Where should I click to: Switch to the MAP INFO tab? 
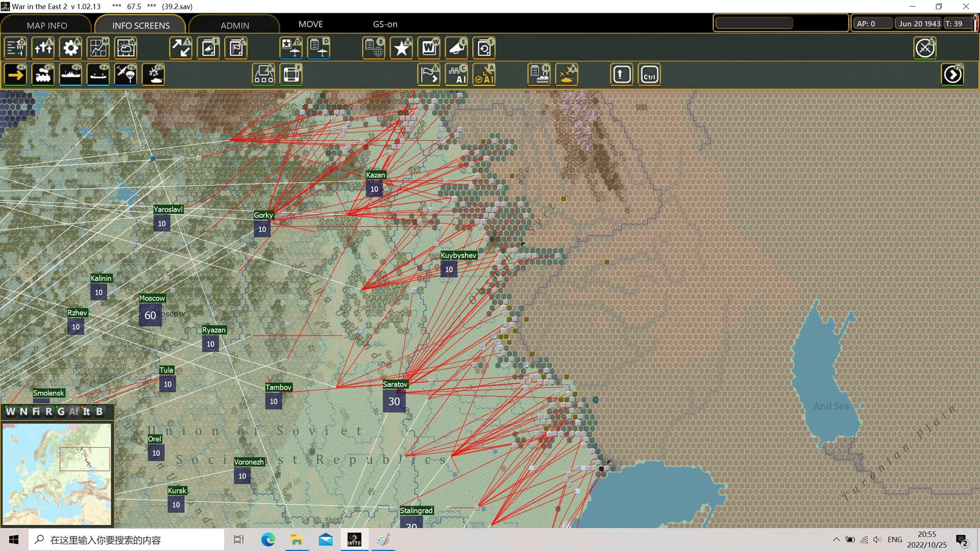47,25
